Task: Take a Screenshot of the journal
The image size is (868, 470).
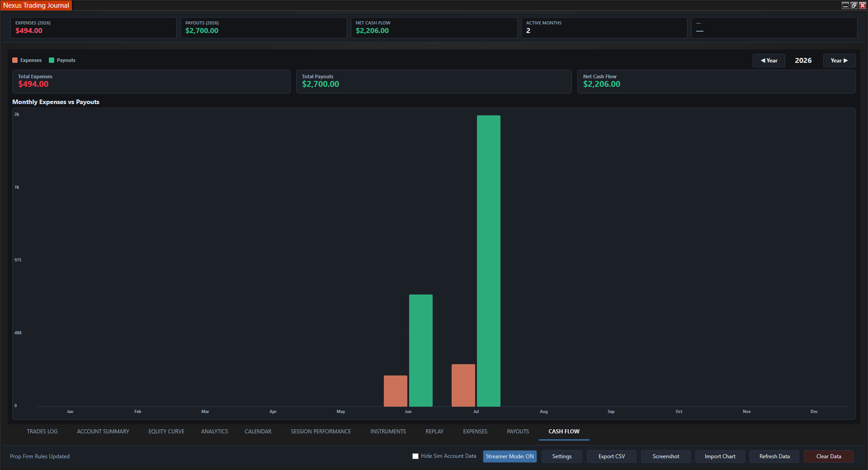Action: coord(666,456)
